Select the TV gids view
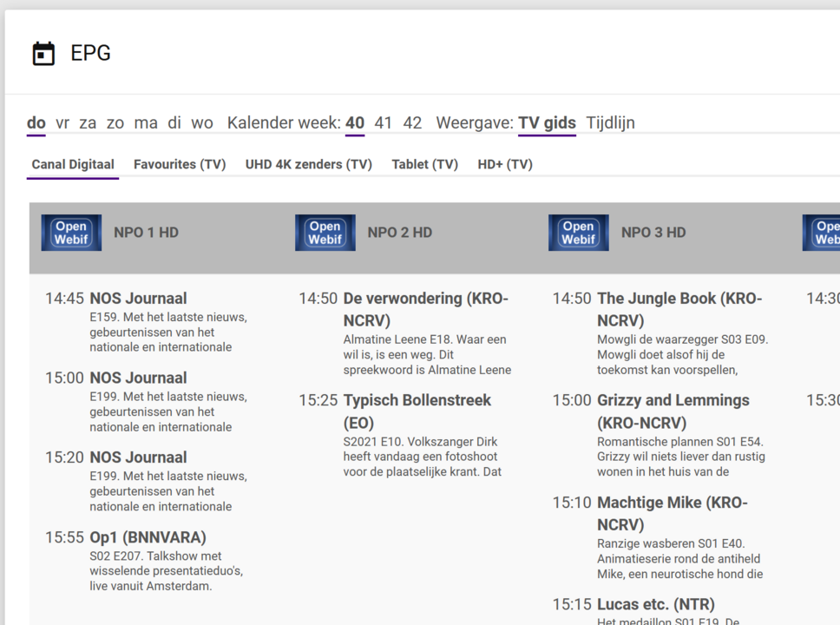 click(x=547, y=123)
